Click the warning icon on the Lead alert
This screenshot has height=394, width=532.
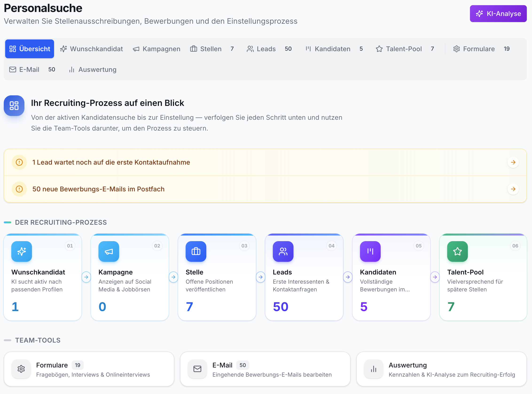(x=19, y=162)
